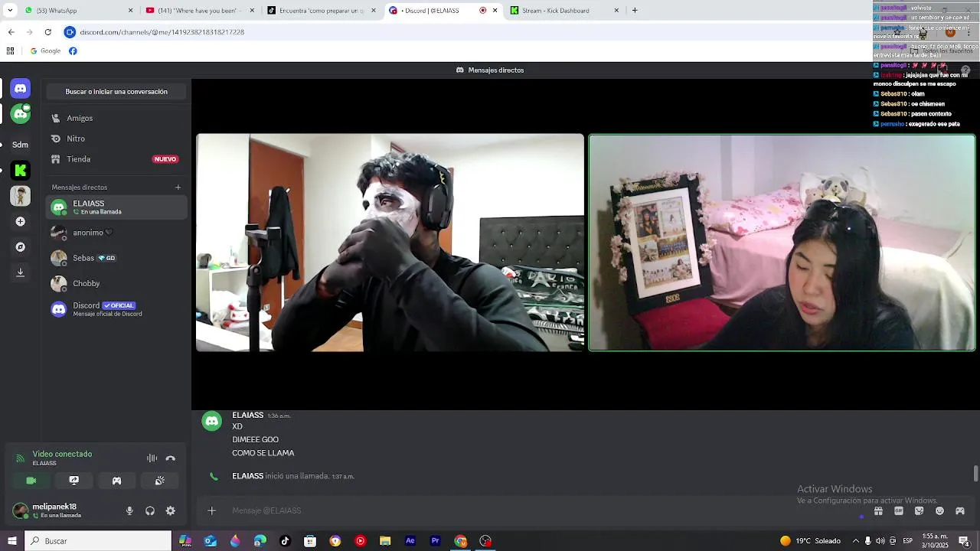Open Google bookmark
The width and height of the screenshot is (980, 551).
point(46,51)
